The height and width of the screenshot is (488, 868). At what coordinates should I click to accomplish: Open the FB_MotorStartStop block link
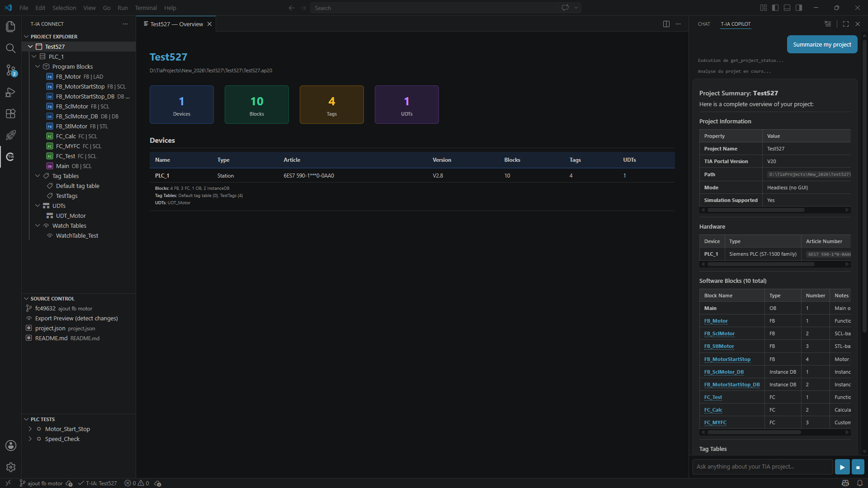(727, 359)
